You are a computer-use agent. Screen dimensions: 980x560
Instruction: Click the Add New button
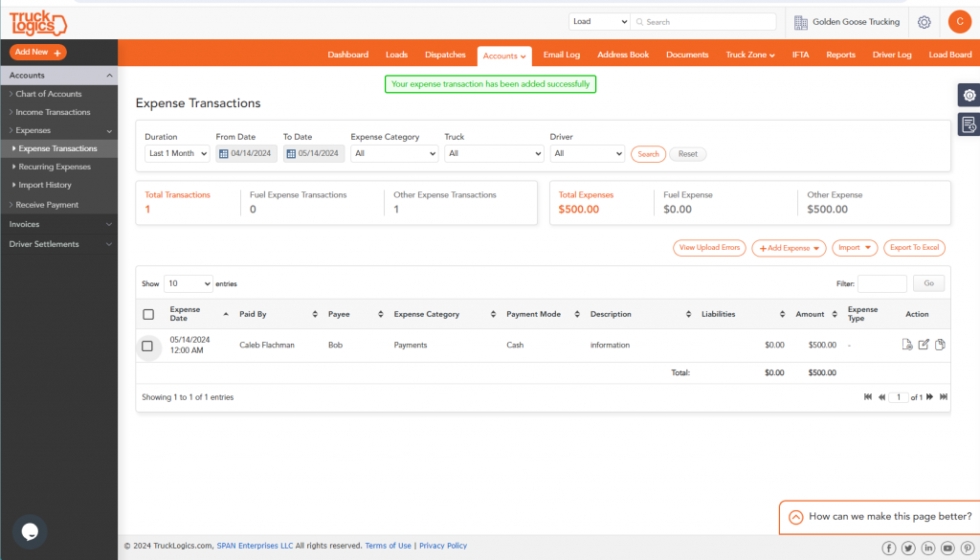[x=38, y=53]
